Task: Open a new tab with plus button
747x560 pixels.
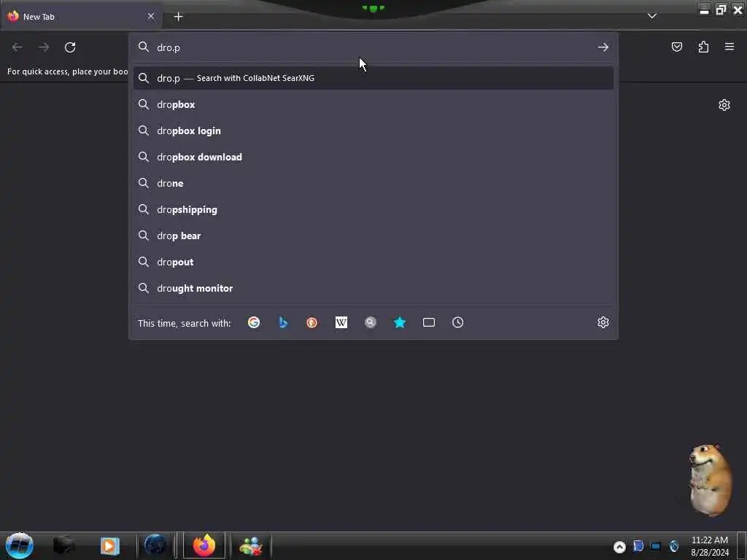Action: (x=178, y=17)
